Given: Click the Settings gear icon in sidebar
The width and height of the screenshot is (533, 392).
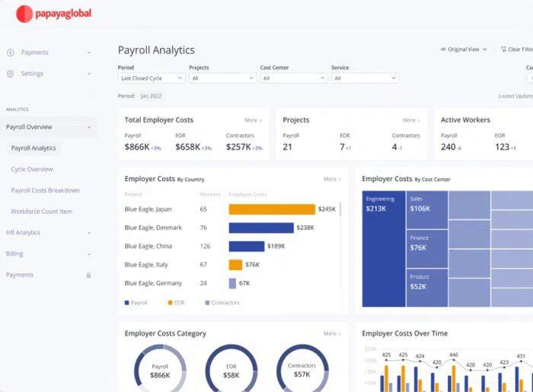Looking at the screenshot, I should (11, 74).
